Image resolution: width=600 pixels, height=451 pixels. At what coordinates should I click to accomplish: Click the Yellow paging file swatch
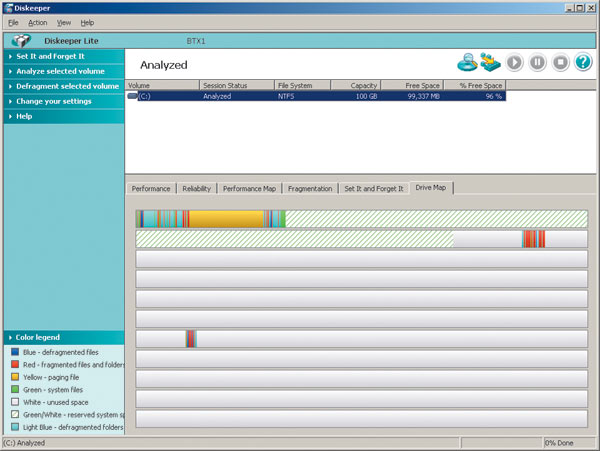[x=15, y=377]
